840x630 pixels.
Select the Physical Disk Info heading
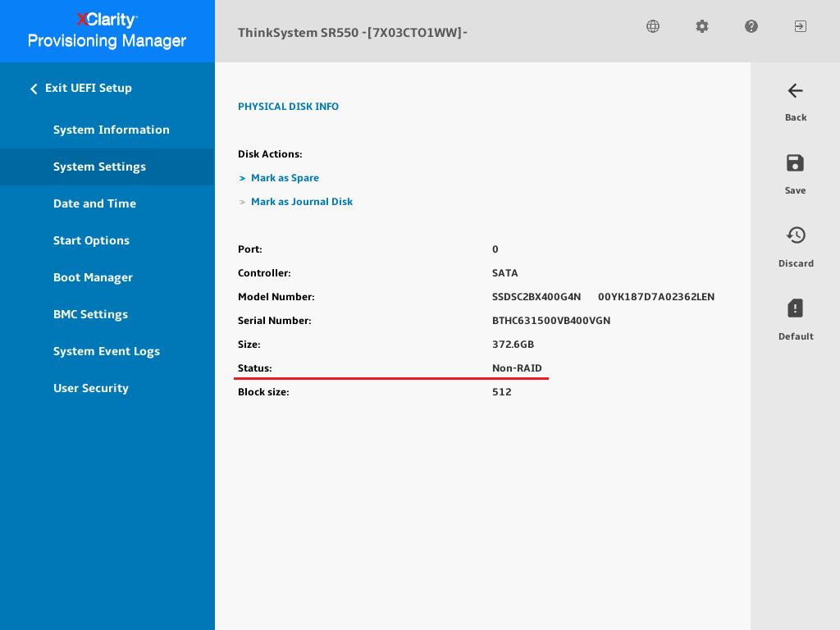click(288, 107)
